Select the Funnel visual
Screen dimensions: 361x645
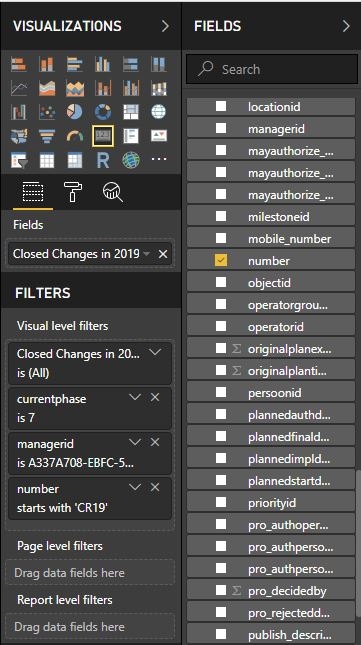[x=46, y=136]
